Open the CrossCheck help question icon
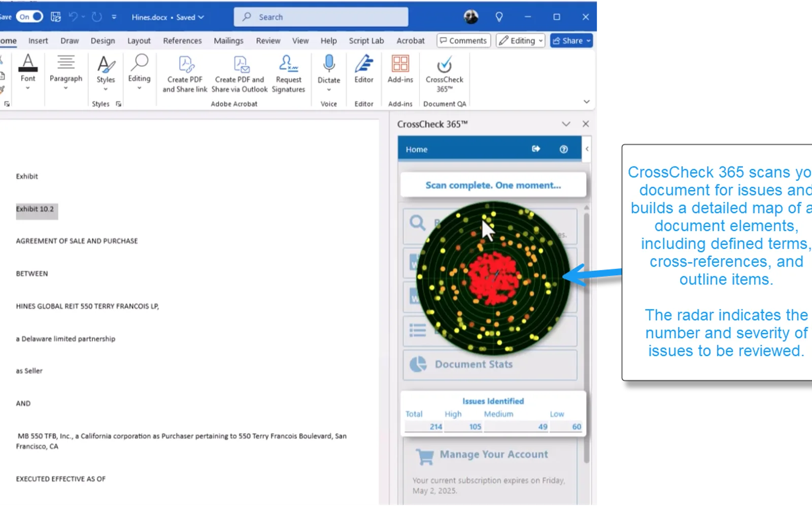The width and height of the screenshot is (812, 508). click(x=563, y=149)
